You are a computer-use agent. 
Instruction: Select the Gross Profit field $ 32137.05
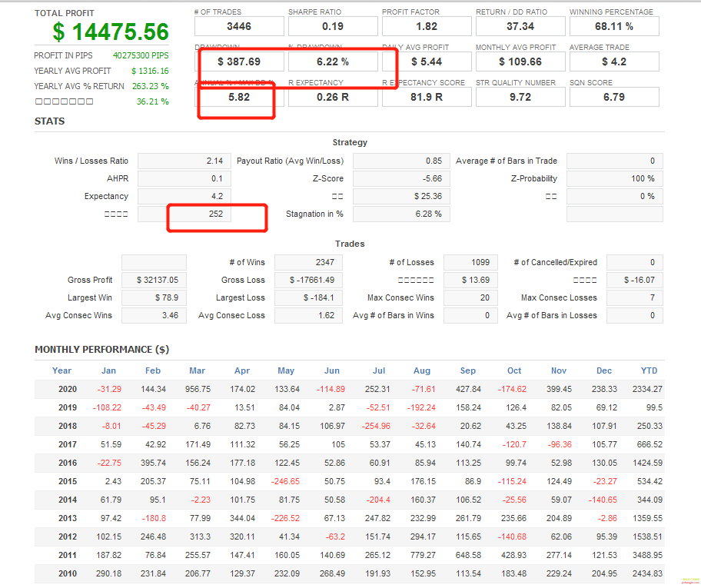(154, 280)
